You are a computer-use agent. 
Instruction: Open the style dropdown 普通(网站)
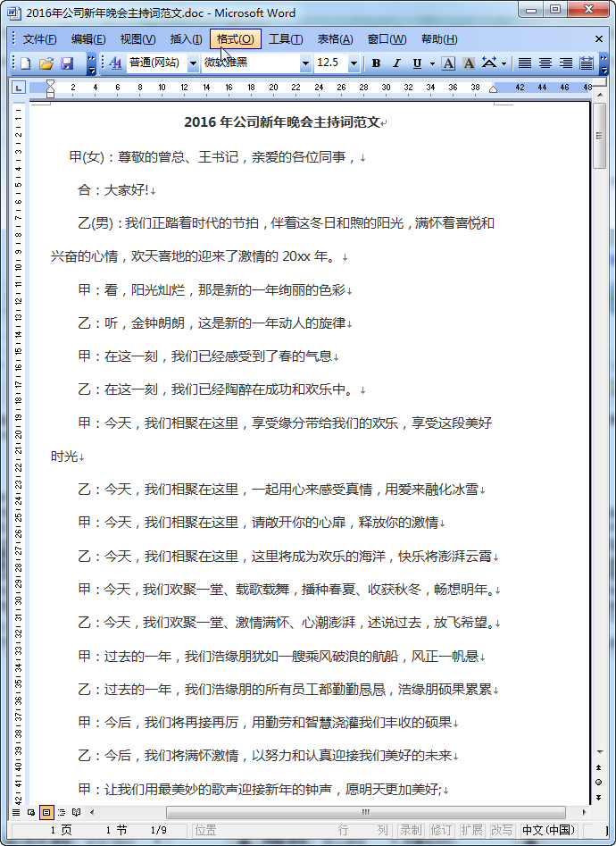[193, 63]
